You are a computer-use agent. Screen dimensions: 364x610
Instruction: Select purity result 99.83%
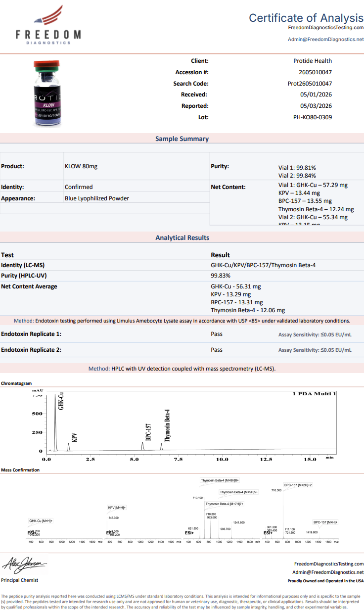pyautogui.click(x=220, y=276)
